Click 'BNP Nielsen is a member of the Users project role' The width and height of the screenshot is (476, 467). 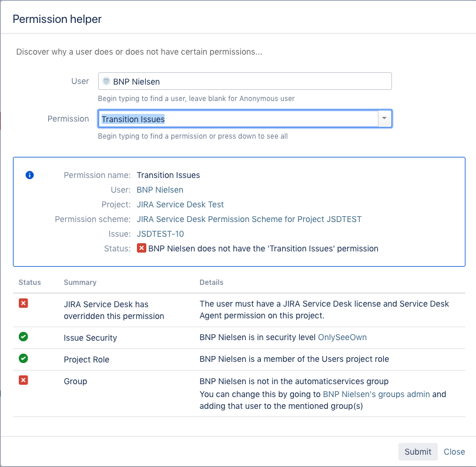pyautogui.click(x=294, y=359)
